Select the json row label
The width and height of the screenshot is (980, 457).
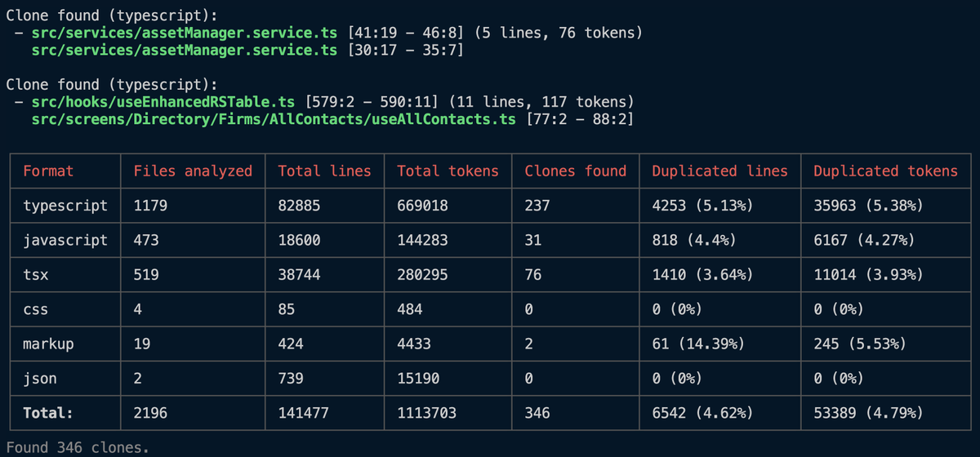click(x=40, y=379)
